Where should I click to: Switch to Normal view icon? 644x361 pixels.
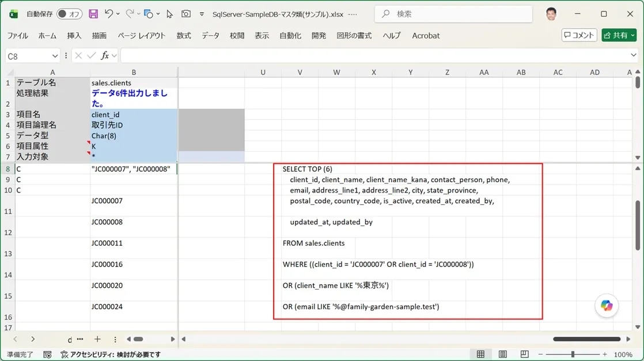(x=480, y=355)
